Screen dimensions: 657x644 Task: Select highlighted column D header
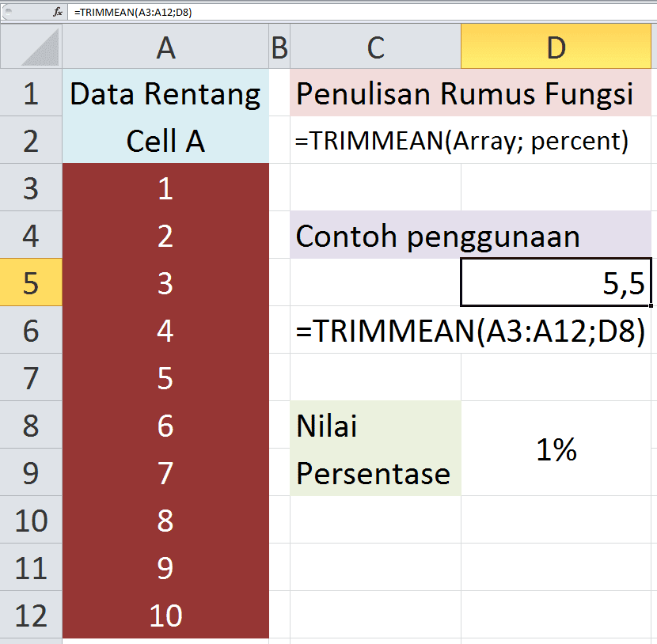coord(556,47)
